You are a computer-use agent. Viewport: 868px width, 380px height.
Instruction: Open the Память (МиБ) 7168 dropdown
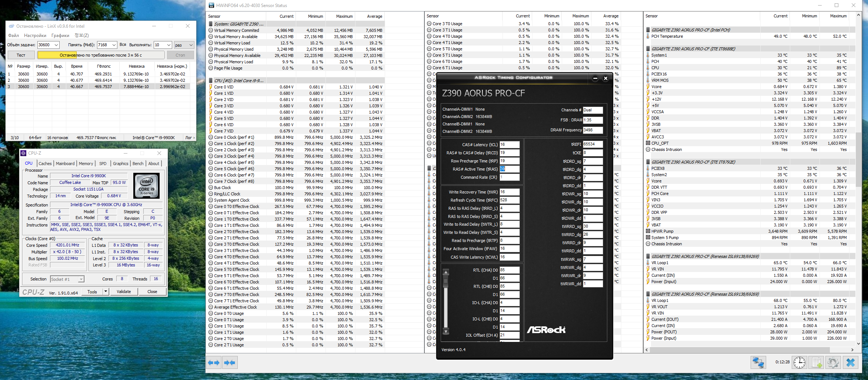pyautogui.click(x=114, y=45)
